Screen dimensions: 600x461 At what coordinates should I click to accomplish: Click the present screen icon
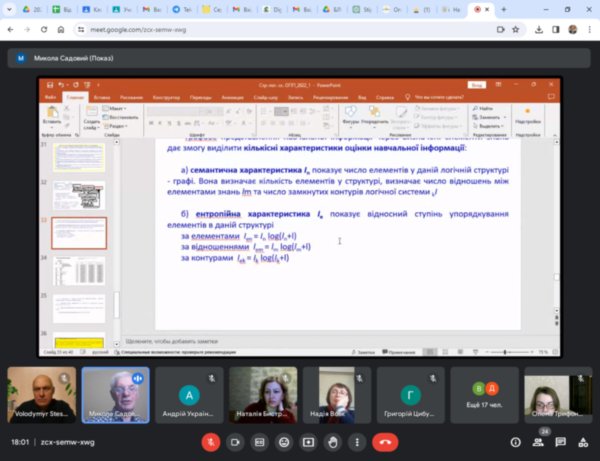pyautogui.click(x=308, y=441)
